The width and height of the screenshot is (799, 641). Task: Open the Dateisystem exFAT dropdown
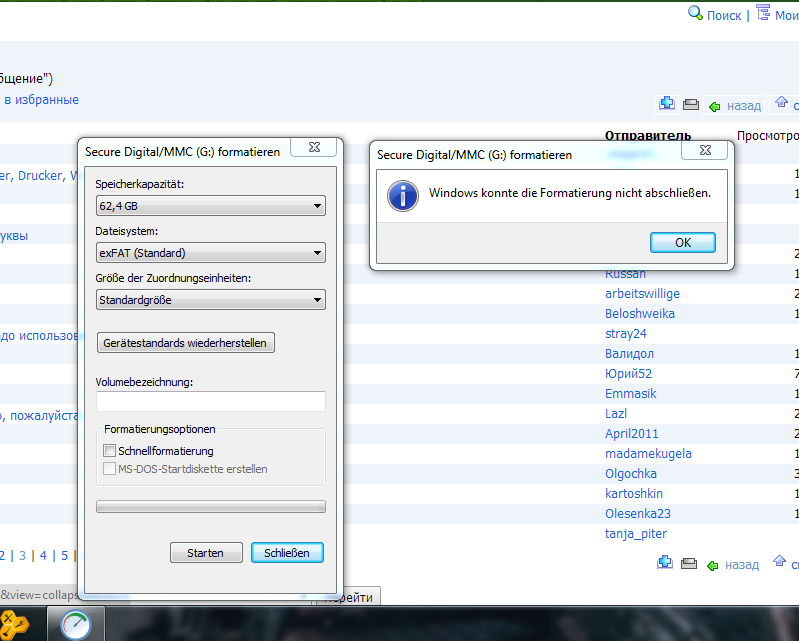[x=210, y=253]
